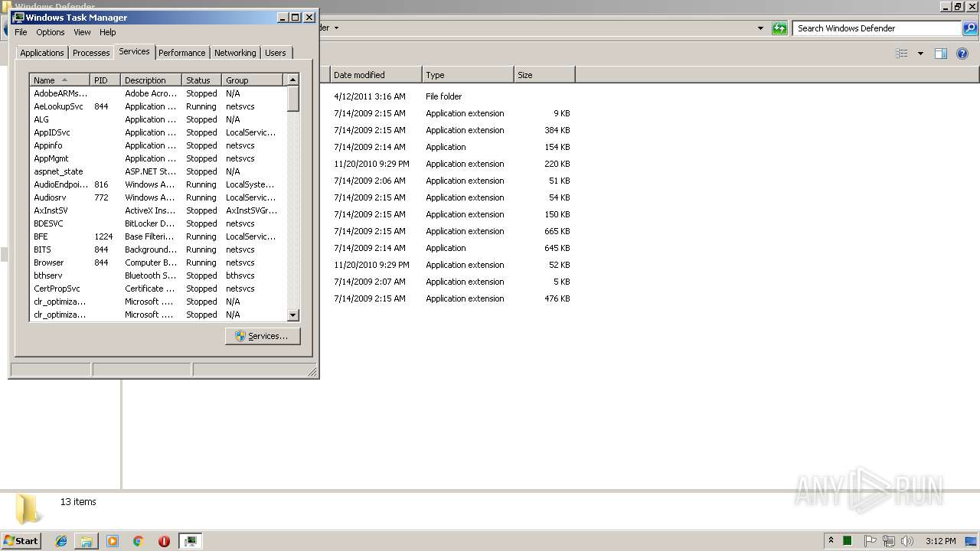The height and width of the screenshot is (551, 980).
Task: Click the Action Center flag icon
Action: pos(871,541)
